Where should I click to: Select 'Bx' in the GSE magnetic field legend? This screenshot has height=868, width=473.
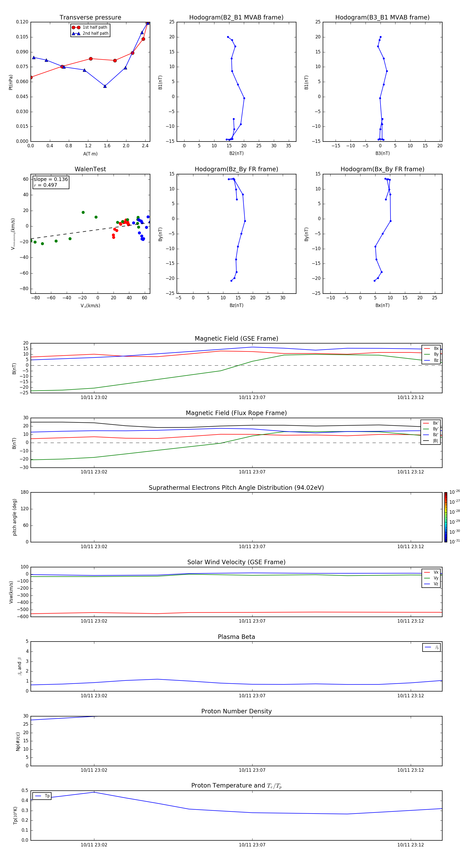pyautogui.click(x=431, y=349)
